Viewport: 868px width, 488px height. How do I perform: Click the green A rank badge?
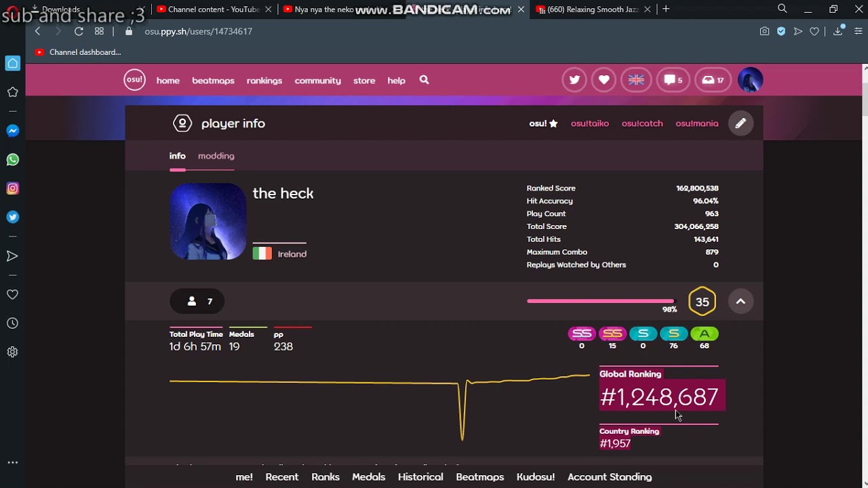pos(705,333)
